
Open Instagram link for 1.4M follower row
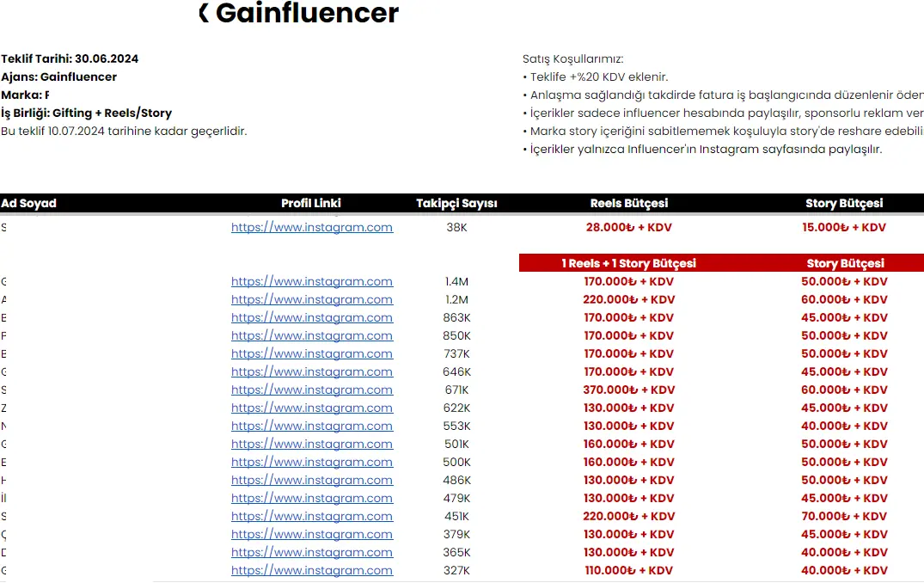tap(312, 282)
